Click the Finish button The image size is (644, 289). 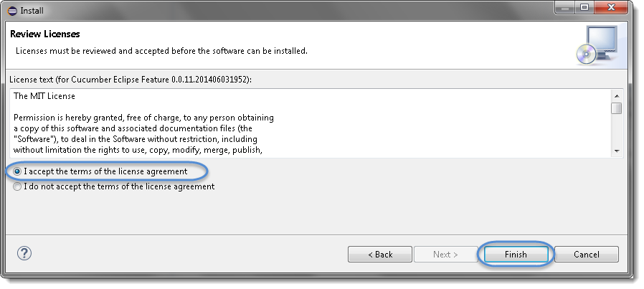pyautogui.click(x=516, y=255)
